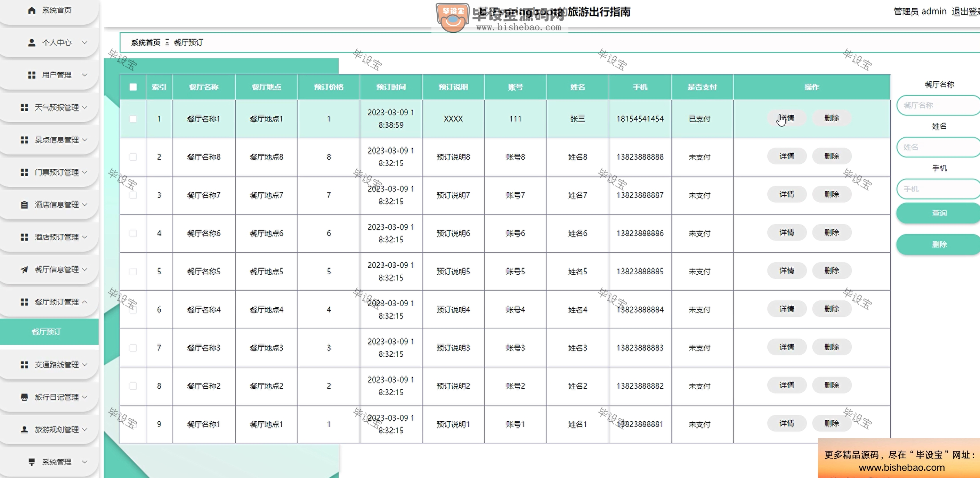Click the 账号7 cell
This screenshot has width=980, height=478.
click(x=516, y=195)
